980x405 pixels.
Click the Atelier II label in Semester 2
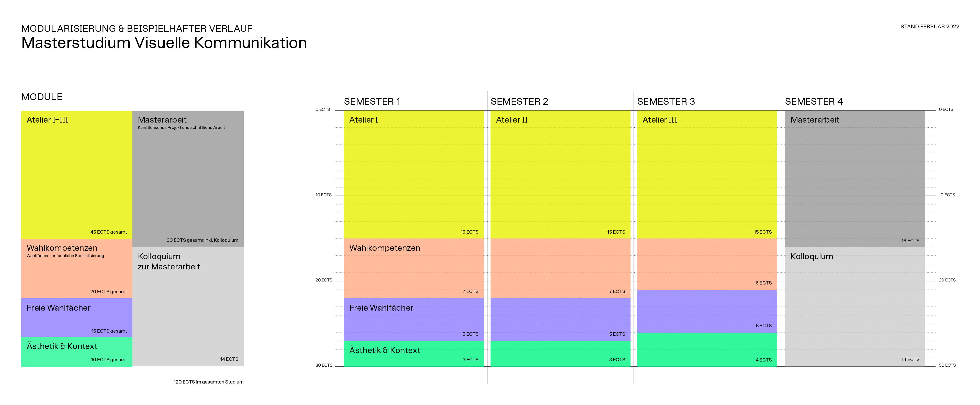coord(511,120)
